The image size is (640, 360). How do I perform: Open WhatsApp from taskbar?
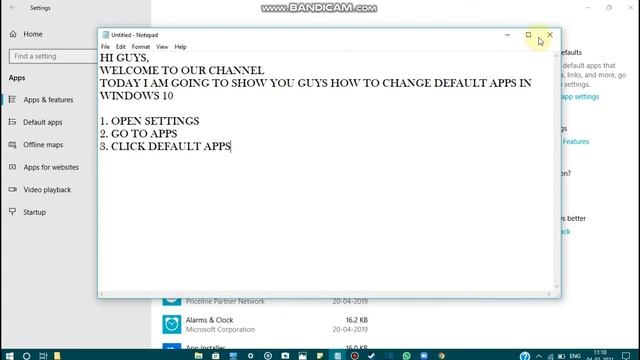(x=407, y=356)
